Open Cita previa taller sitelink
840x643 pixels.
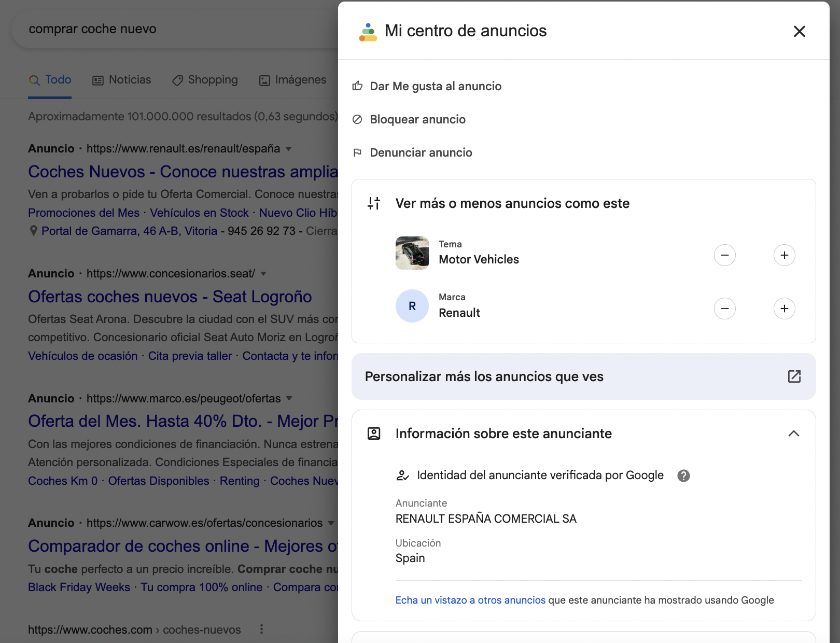(190, 356)
